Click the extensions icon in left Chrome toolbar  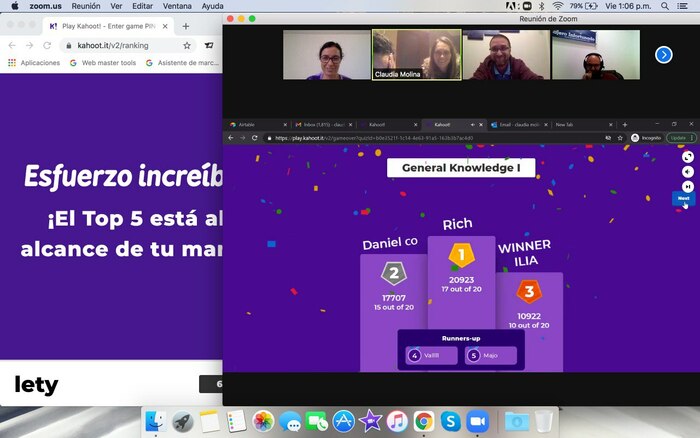tap(209, 46)
